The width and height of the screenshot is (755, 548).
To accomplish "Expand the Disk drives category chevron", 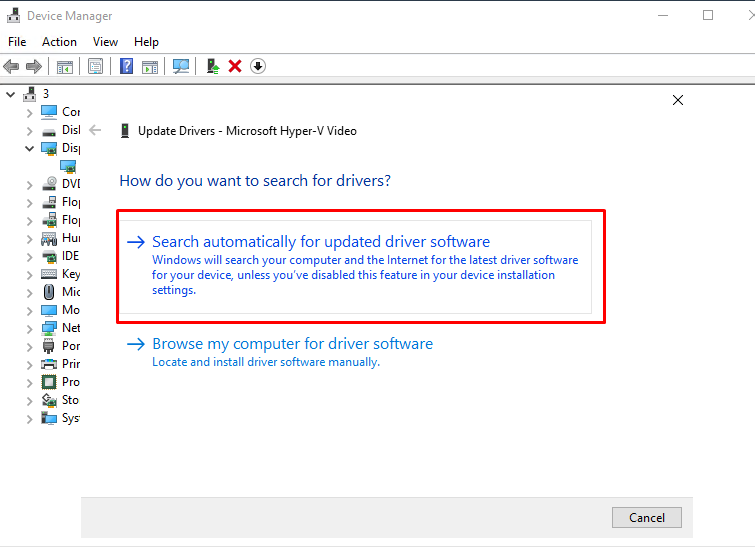I will (29, 131).
